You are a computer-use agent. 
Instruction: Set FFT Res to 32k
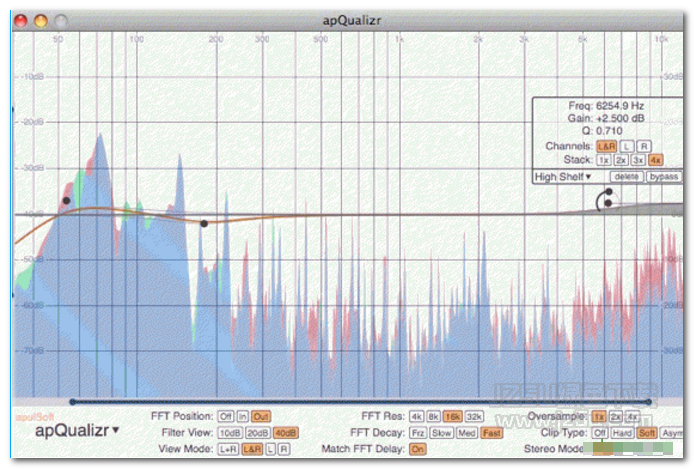point(474,416)
